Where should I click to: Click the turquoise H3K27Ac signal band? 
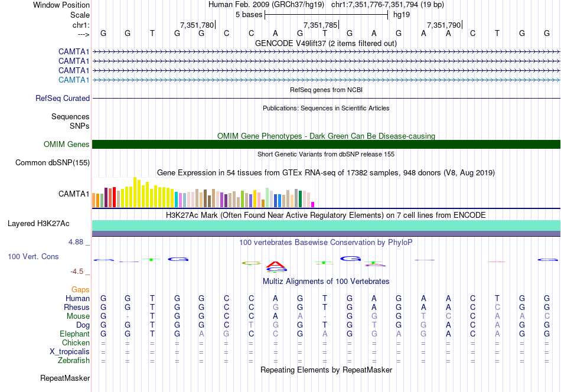pyautogui.click(x=327, y=226)
